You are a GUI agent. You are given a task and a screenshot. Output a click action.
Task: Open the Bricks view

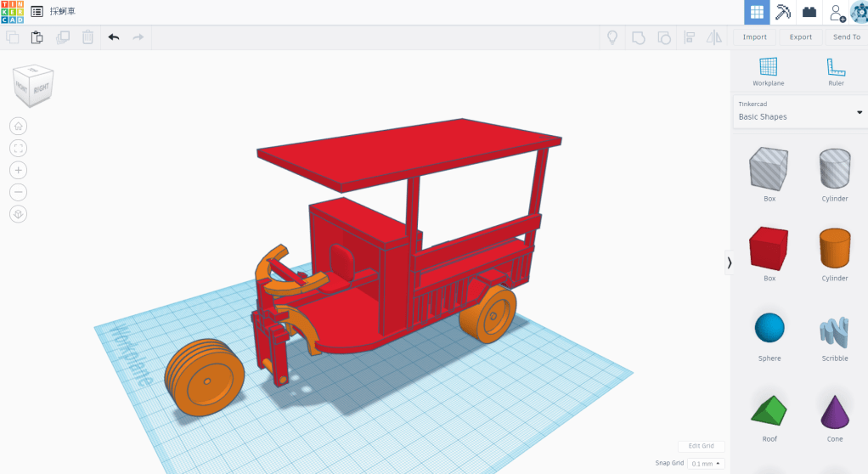tap(810, 13)
